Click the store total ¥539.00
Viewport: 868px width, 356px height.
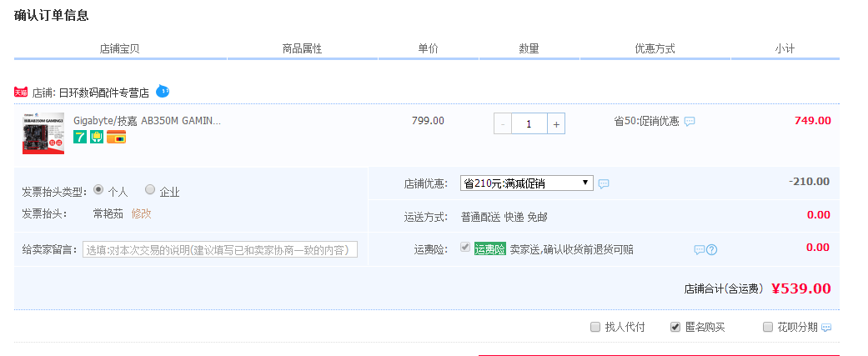(801, 288)
